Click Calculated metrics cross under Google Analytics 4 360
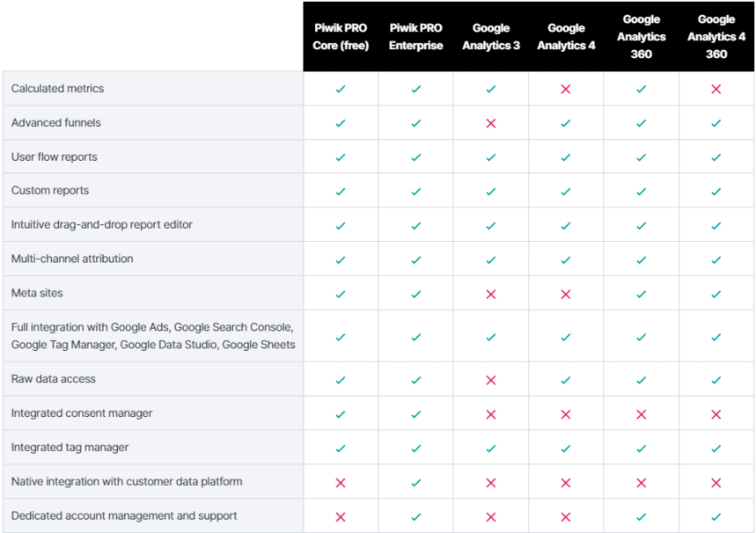756x533 pixels. (x=716, y=89)
